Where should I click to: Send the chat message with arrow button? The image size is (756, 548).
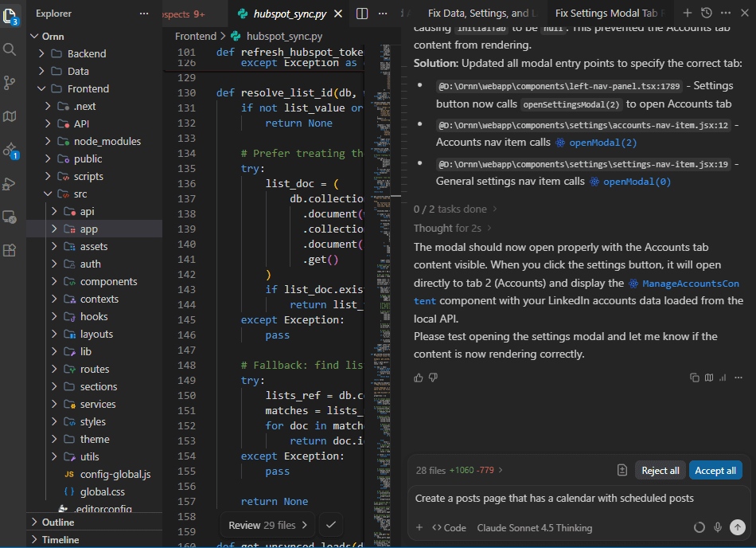click(738, 527)
